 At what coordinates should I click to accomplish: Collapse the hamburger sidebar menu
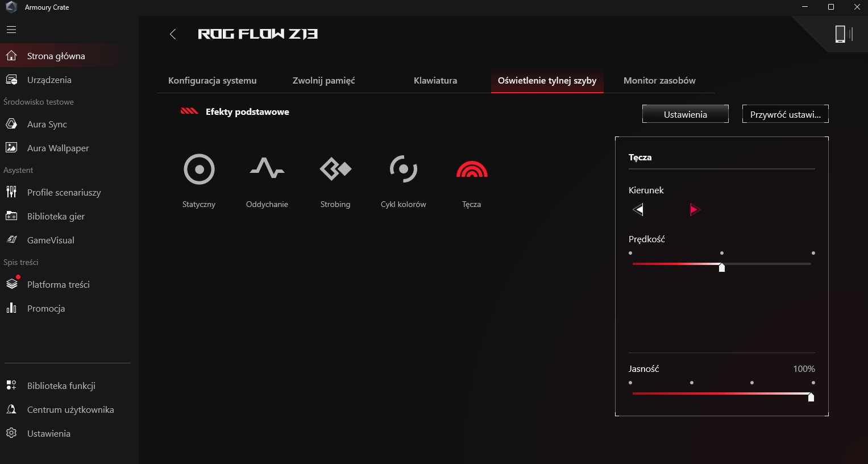[11, 30]
